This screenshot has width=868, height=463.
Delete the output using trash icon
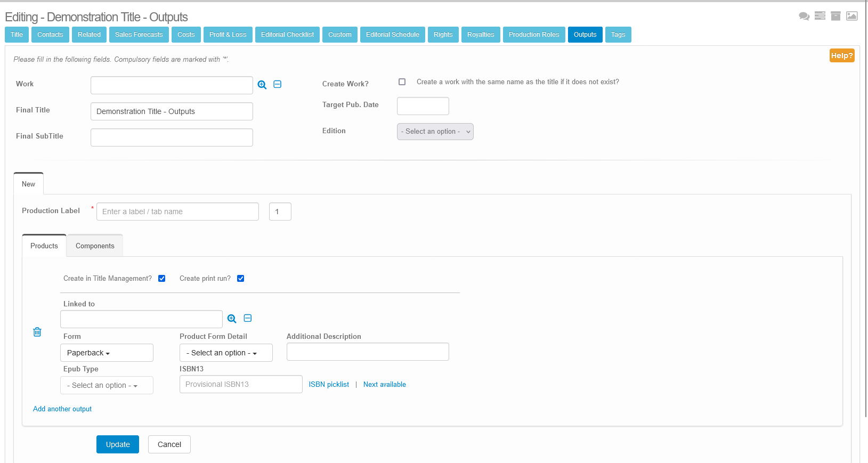pyautogui.click(x=37, y=332)
